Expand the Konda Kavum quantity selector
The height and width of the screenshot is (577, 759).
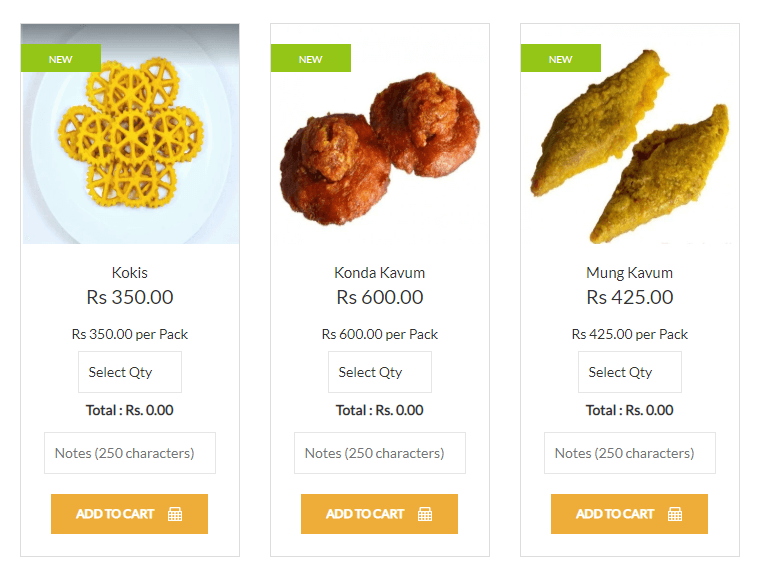(x=380, y=372)
